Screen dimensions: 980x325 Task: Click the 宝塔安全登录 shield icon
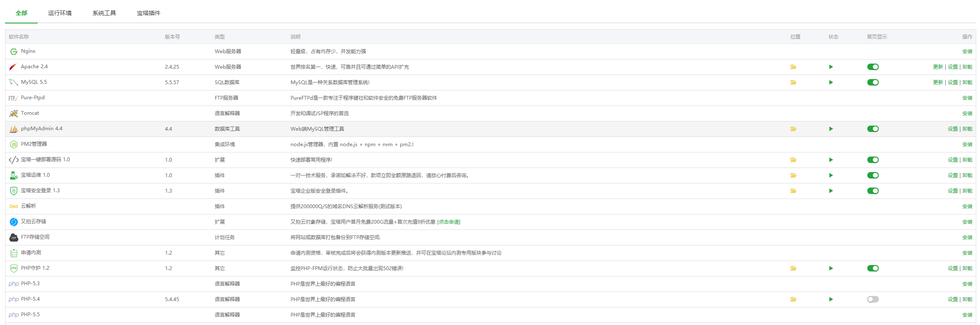(14, 191)
